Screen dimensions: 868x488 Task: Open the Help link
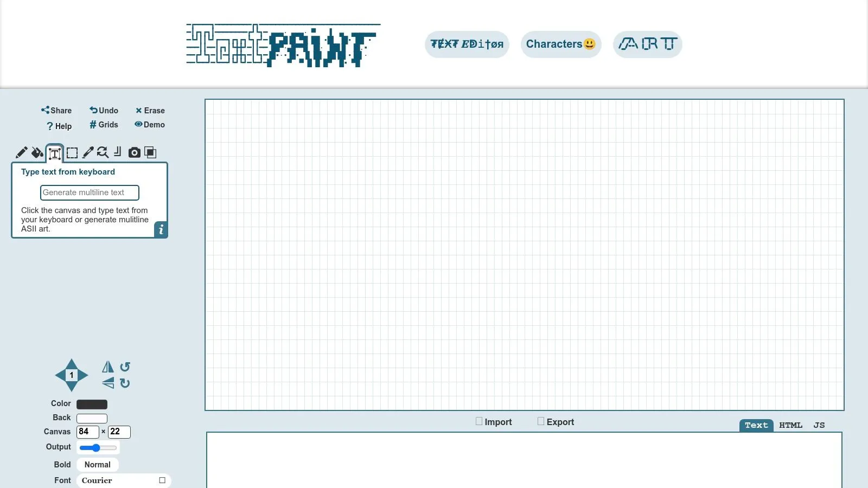click(59, 126)
